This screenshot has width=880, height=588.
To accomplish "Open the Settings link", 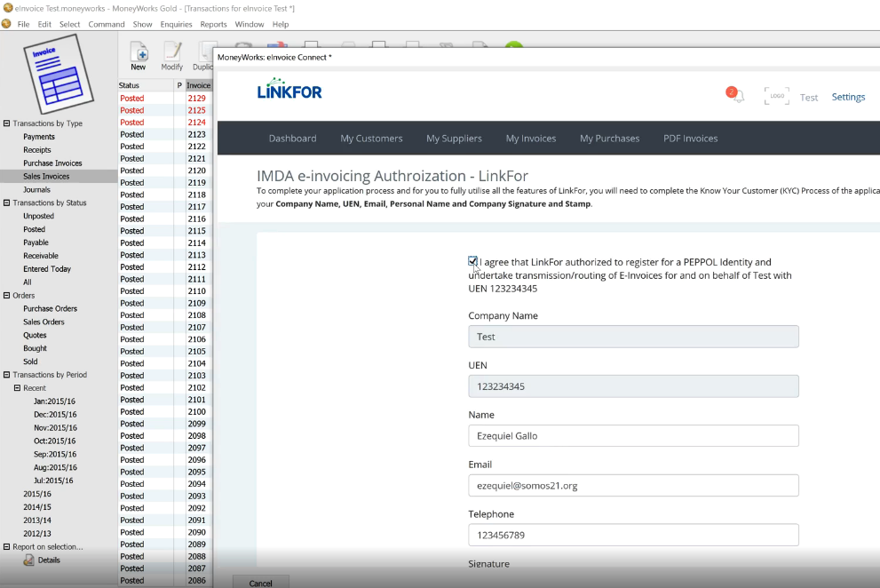I will (x=848, y=97).
